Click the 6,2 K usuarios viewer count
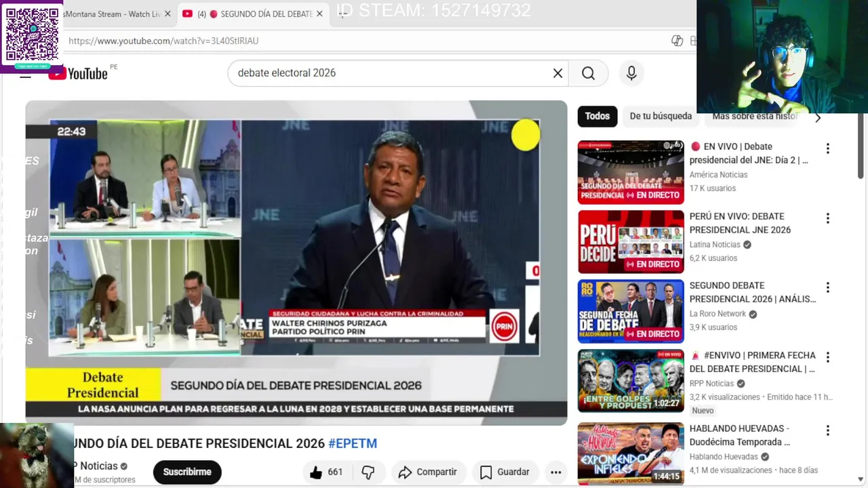Screen dimensions: 868x488 click(713, 258)
